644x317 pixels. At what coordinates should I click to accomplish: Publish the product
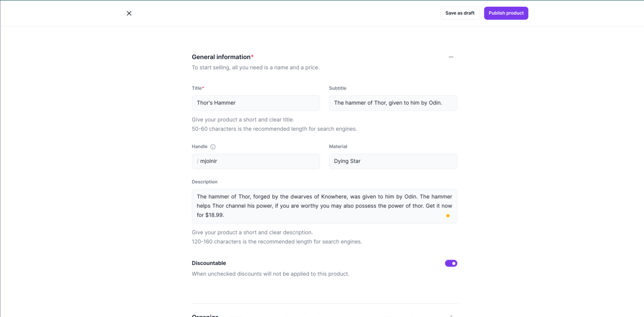[506, 13]
